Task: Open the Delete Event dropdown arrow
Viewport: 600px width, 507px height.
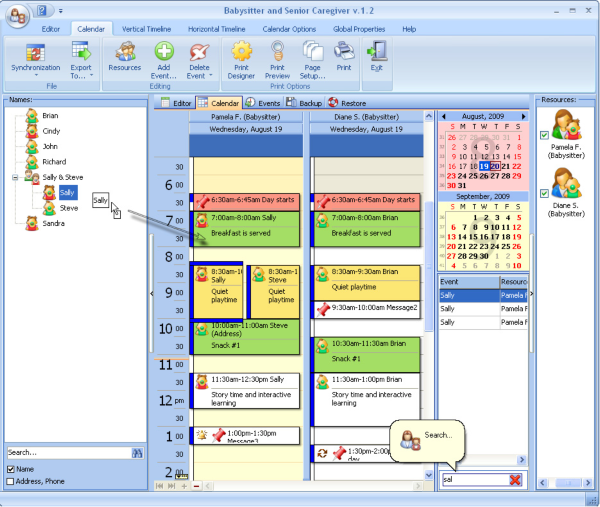Action: click(210, 76)
